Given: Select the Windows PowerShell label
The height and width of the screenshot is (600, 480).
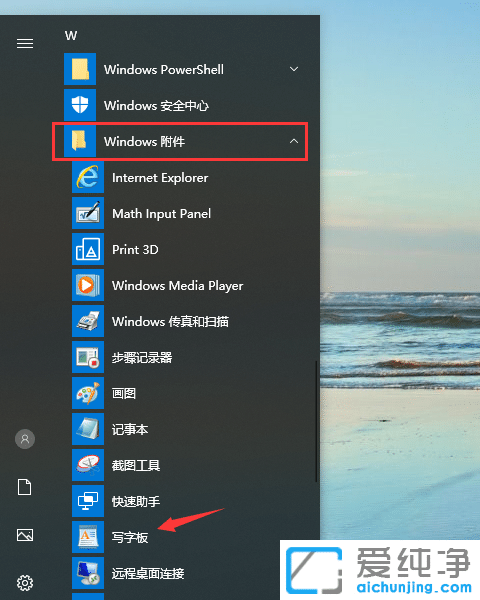Looking at the screenshot, I should (x=164, y=70).
